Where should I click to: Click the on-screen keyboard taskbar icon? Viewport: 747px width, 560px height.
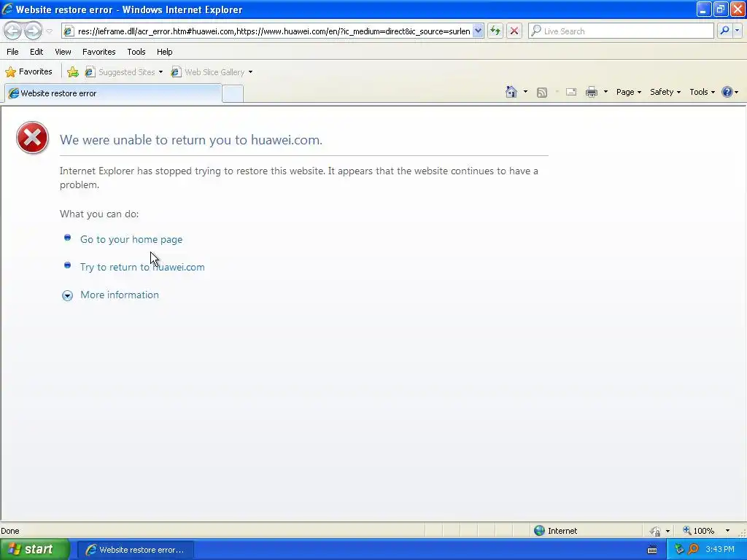pos(652,551)
